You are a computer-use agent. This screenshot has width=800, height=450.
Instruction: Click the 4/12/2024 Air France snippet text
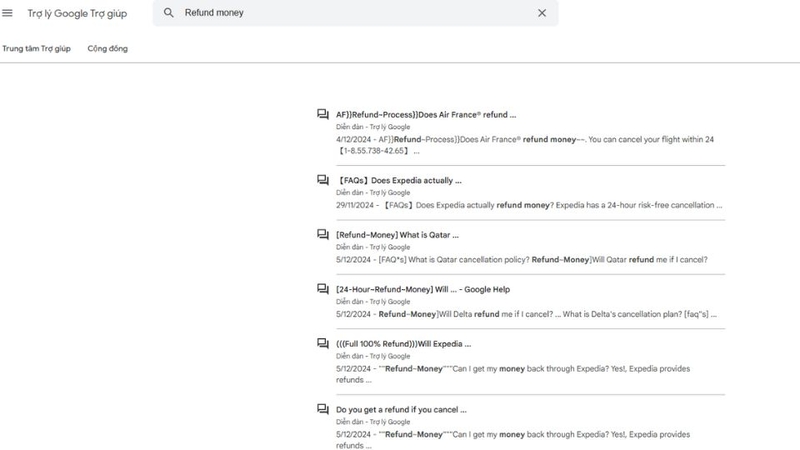tap(525, 145)
